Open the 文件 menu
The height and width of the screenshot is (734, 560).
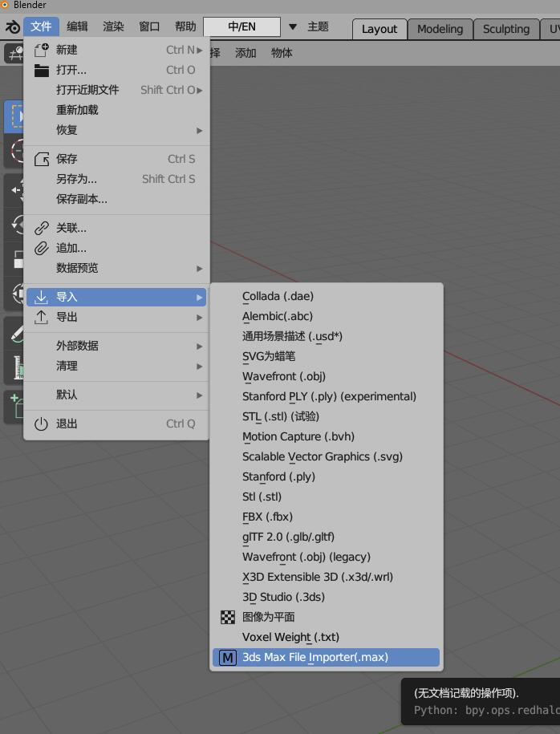point(41,26)
